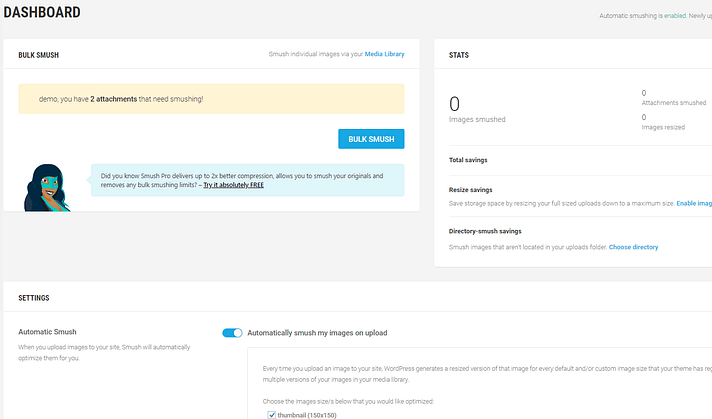Viewport: 712px width, 419px height.
Task: Click the yellow attachments need smushing notice
Action: [211, 99]
